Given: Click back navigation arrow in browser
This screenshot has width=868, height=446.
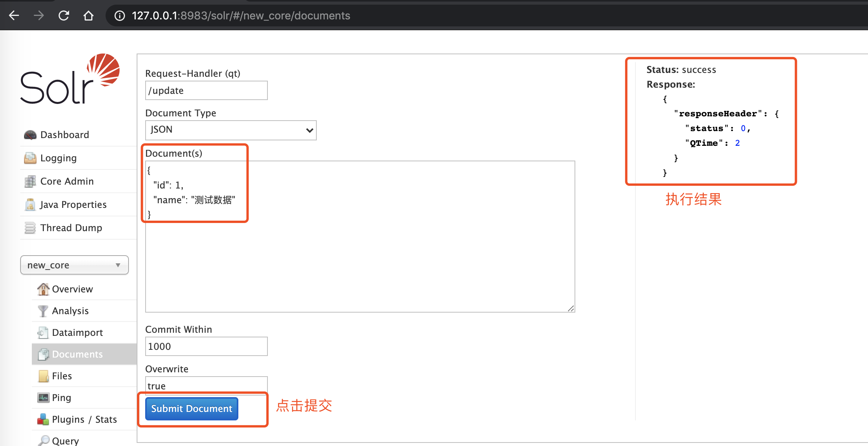Looking at the screenshot, I should [x=15, y=14].
